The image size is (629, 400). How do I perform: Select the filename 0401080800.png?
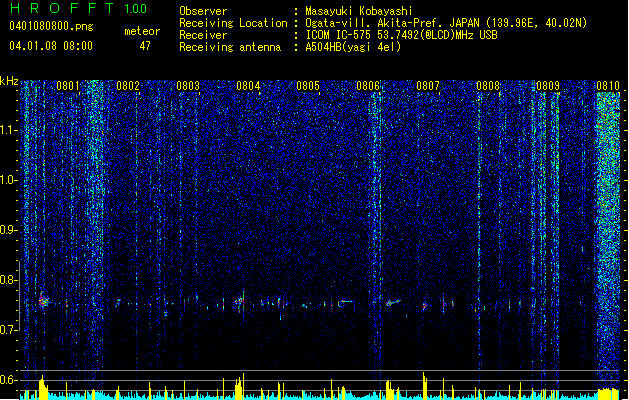tap(51, 26)
